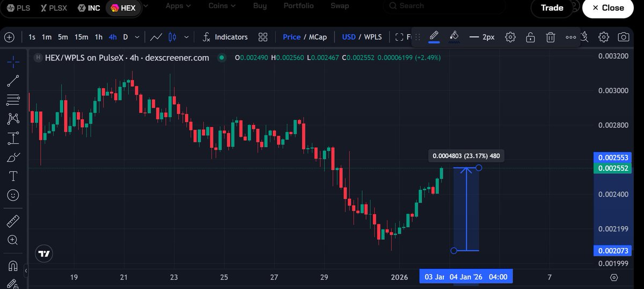Viewport: 644px width, 289px height.
Task: Select the ruler measure tool
Action: pyautogui.click(x=13, y=221)
